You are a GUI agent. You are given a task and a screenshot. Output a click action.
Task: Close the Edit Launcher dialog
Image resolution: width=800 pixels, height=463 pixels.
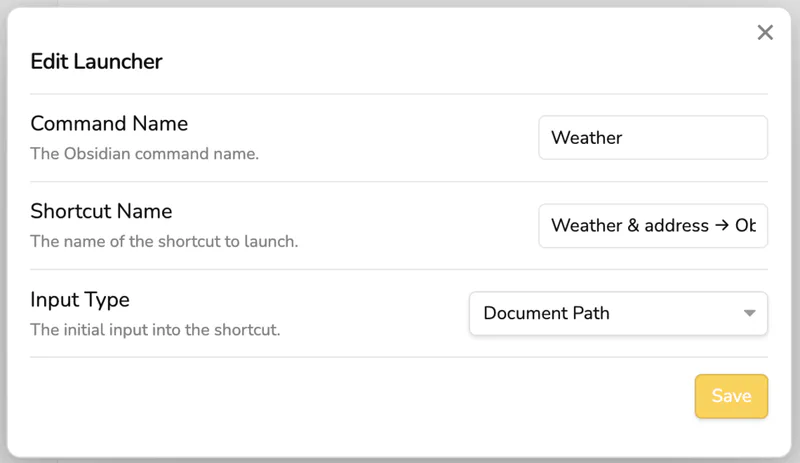[765, 33]
